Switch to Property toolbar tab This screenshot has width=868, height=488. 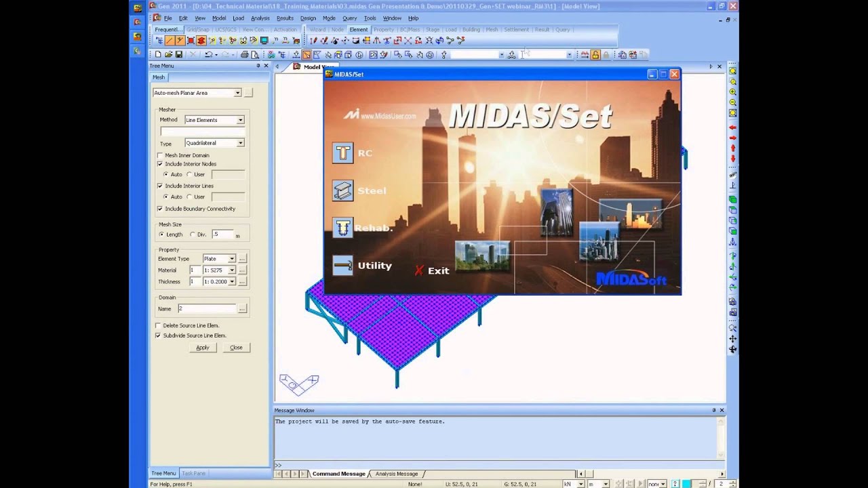[x=383, y=30]
